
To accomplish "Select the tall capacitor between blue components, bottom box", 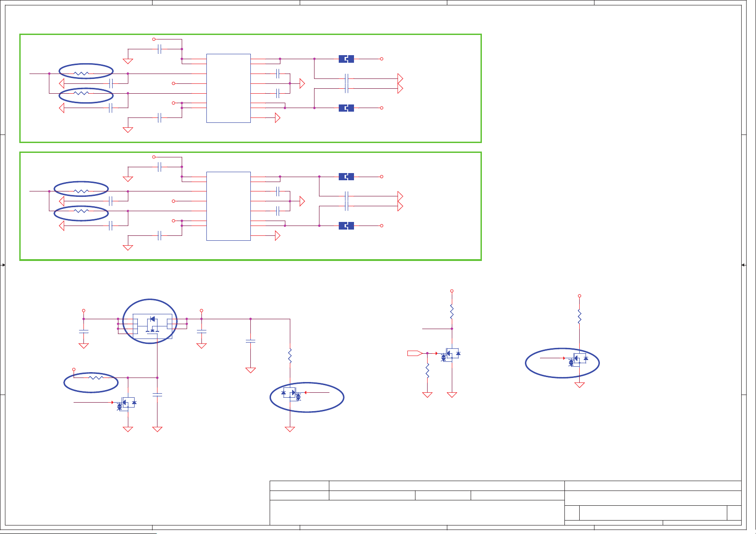I will pos(346,201).
